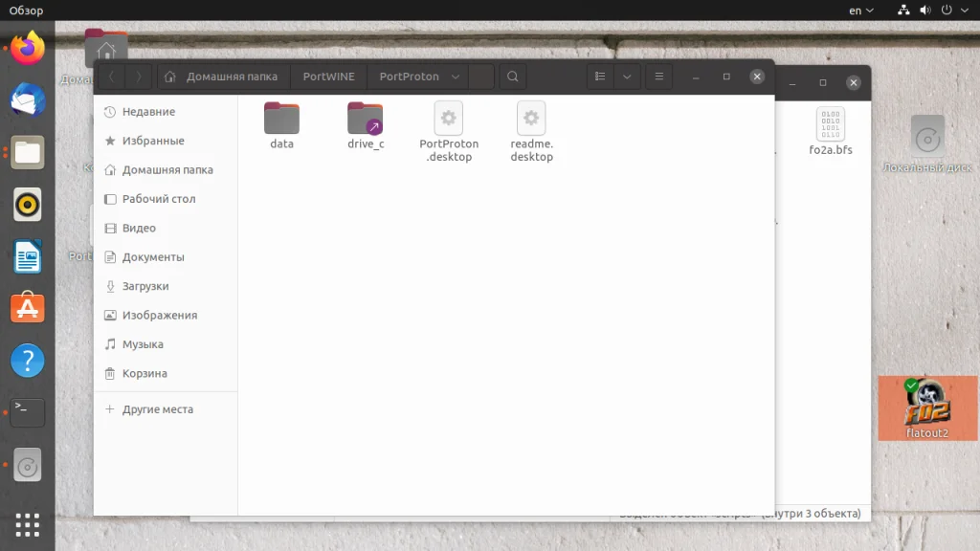Open the language indicator menu
The width and height of the screenshot is (980, 551).
[857, 10]
